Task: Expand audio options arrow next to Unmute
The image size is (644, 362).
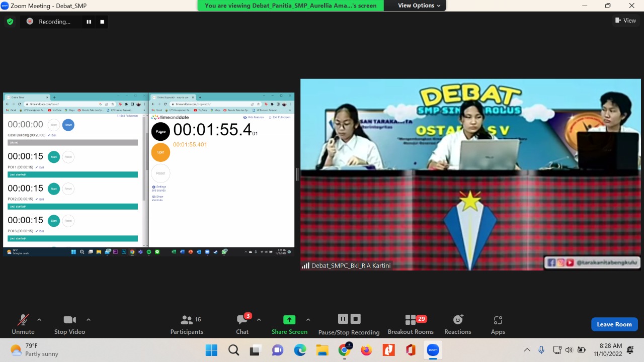Action: 39,320
